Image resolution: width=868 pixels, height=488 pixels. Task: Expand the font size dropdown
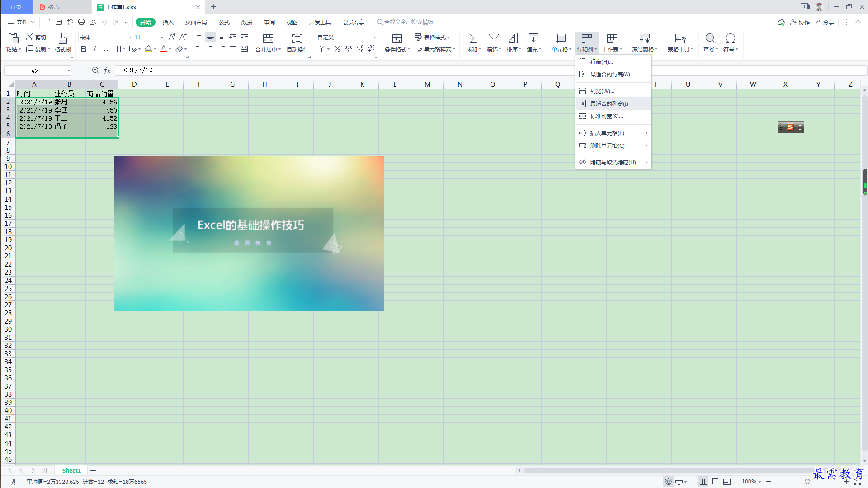[x=162, y=38]
